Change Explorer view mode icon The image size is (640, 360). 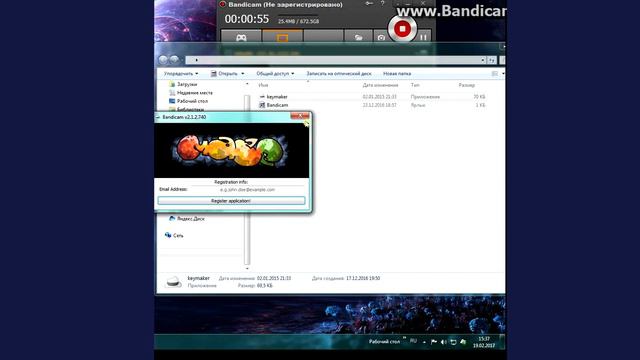[495, 73]
